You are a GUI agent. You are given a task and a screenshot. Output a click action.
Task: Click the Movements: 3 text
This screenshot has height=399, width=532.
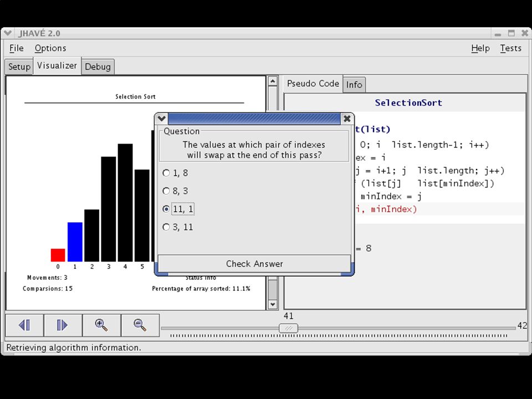click(x=47, y=278)
